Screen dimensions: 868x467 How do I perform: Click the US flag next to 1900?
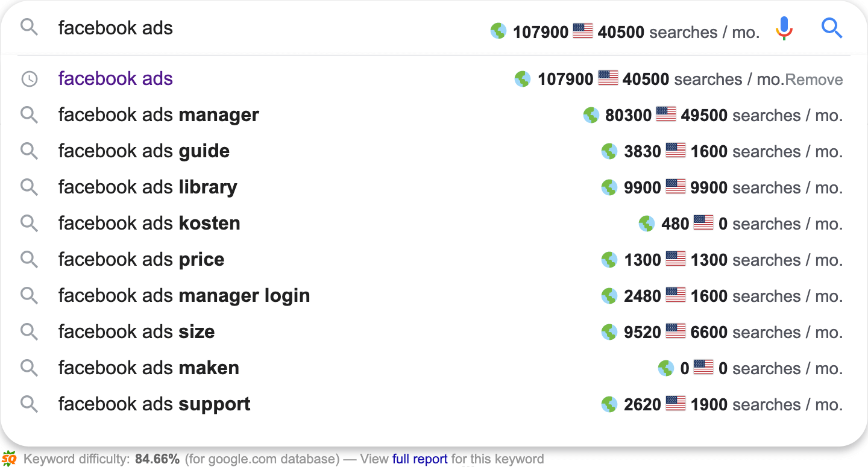(x=676, y=403)
